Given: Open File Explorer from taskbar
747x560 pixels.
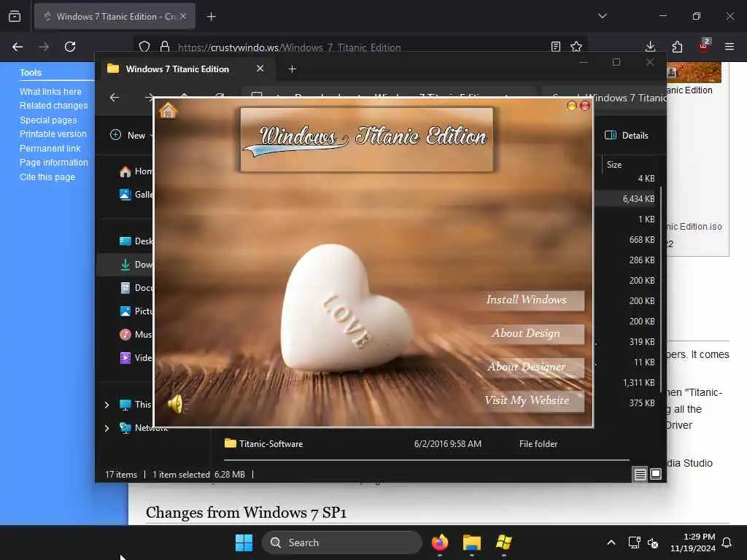Looking at the screenshot, I should click(472, 542).
